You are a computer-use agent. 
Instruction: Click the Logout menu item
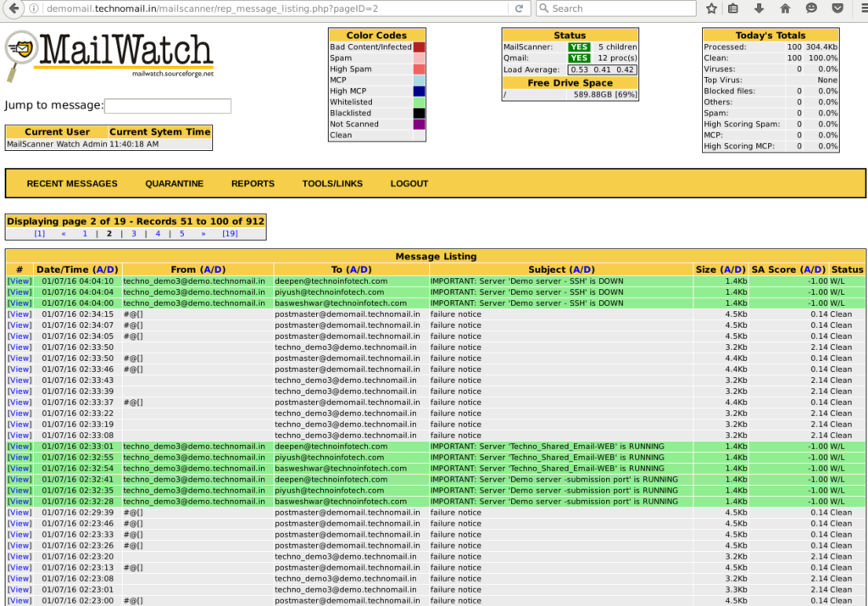pyautogui.click(x=409, y=184)
